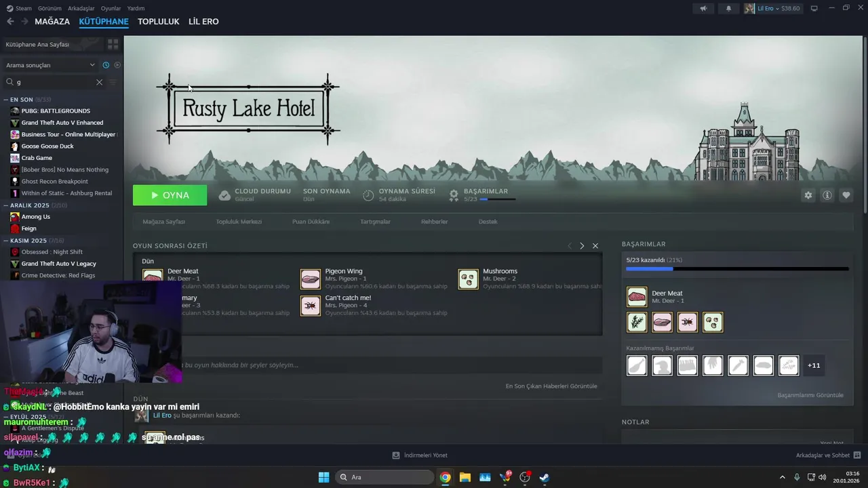Open the Puan Dükkânı link

click(311, 222)
